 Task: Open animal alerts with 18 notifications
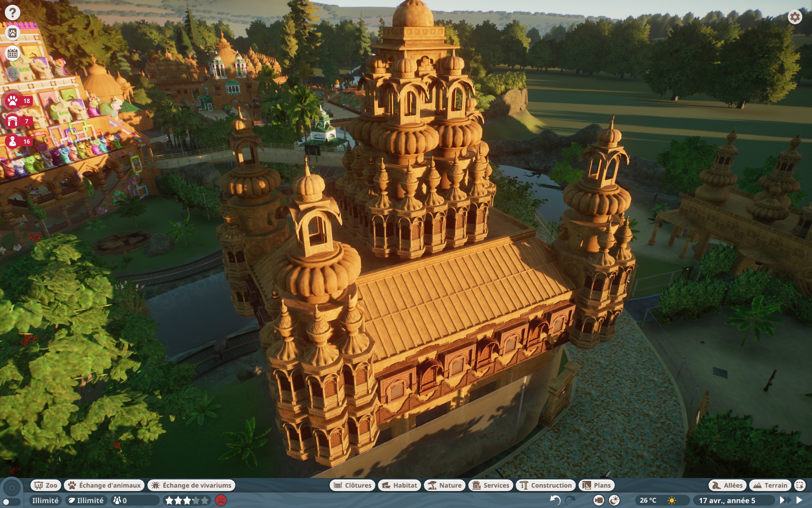coord(18,101)
